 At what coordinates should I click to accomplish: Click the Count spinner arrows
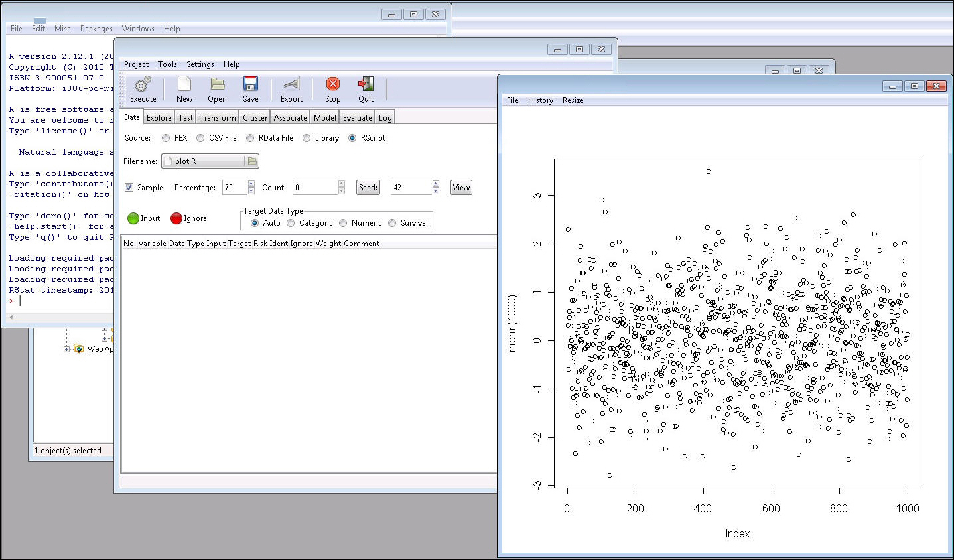coord(342,188)
